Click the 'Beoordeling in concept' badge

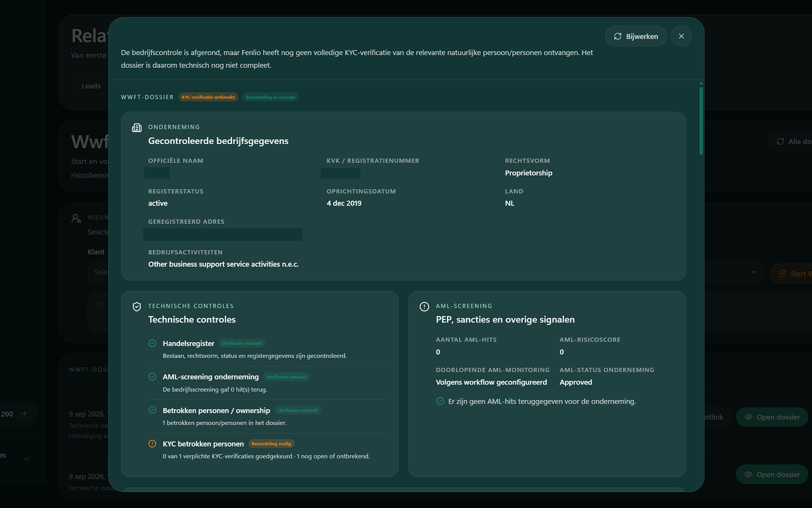click(270, 97)
